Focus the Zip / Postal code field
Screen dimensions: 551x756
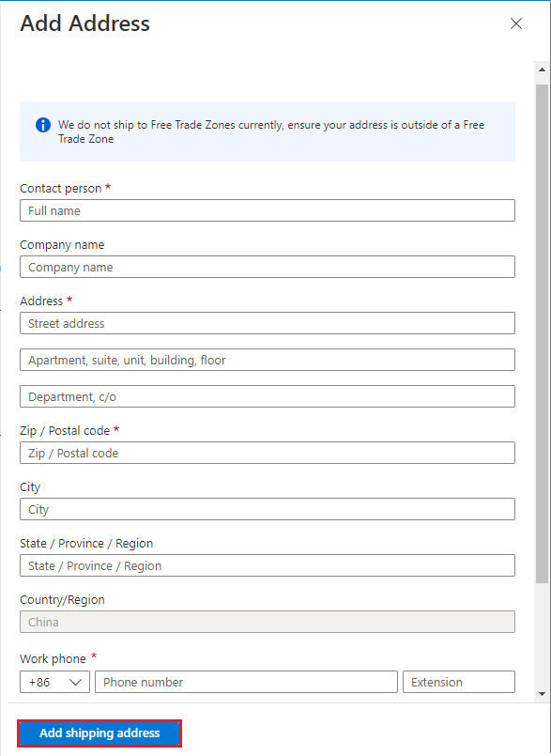(267, 453)
